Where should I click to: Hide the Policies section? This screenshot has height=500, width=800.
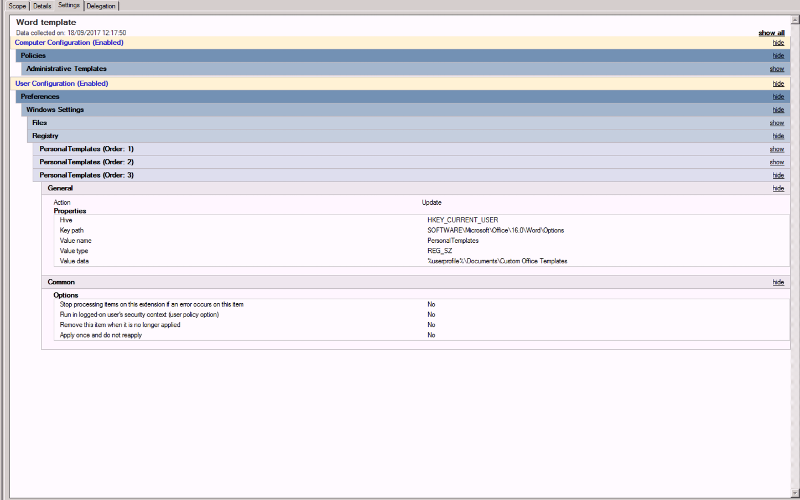(x=778, y=56)
